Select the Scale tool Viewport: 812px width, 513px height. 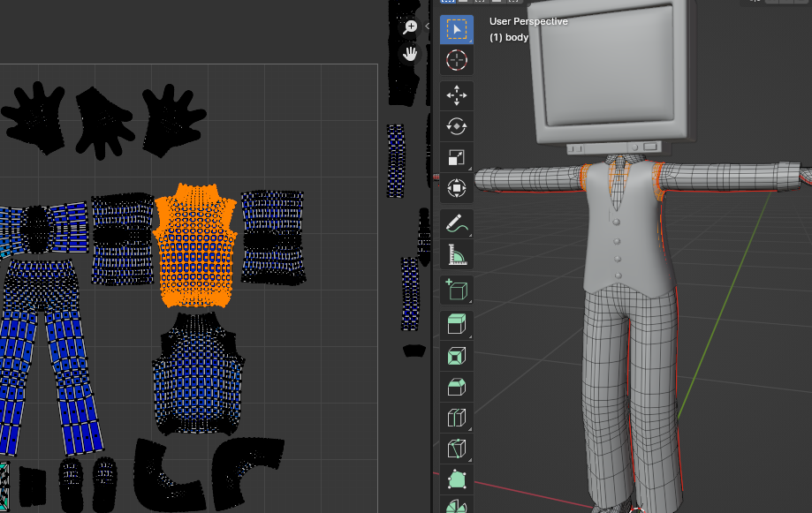456,157
